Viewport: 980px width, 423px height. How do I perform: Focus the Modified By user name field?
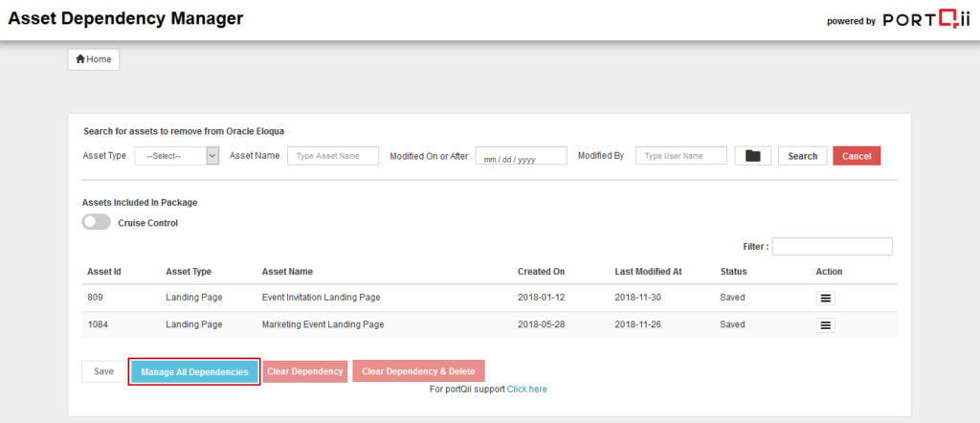pyautogui.click(x=680, y=156)
